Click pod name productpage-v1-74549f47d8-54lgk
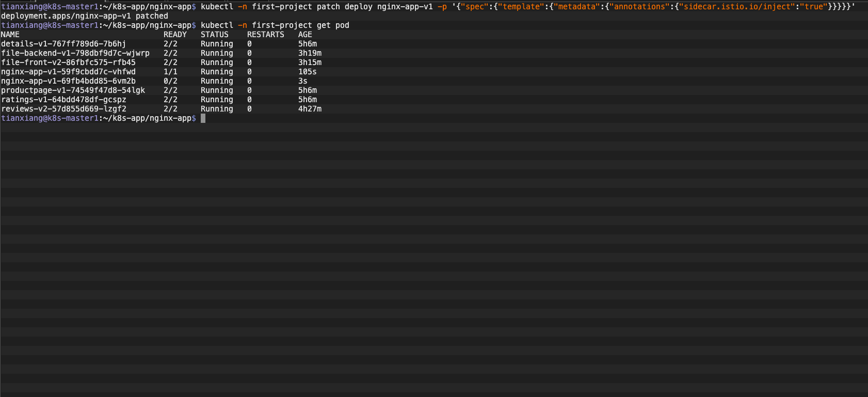Viewport: 868px width, 397px height. pos(73,90)
